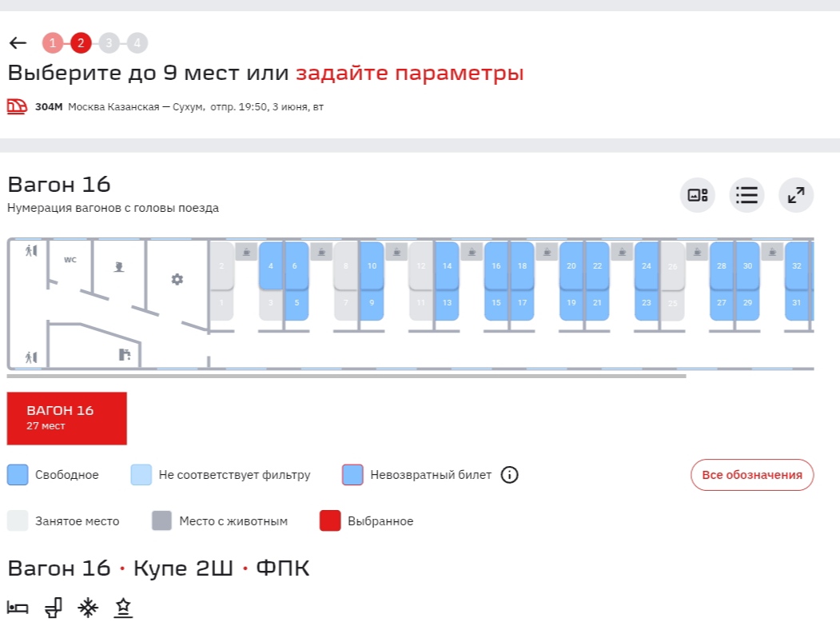Expand the car scheme to fullscreen
Viewport: 840px width, 630px height.
(796, 195)
